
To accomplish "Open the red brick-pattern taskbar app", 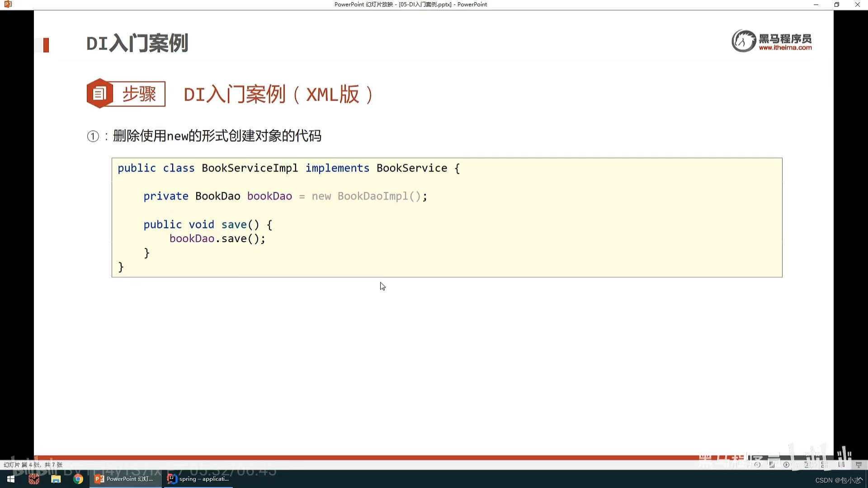I will [33, 479].
